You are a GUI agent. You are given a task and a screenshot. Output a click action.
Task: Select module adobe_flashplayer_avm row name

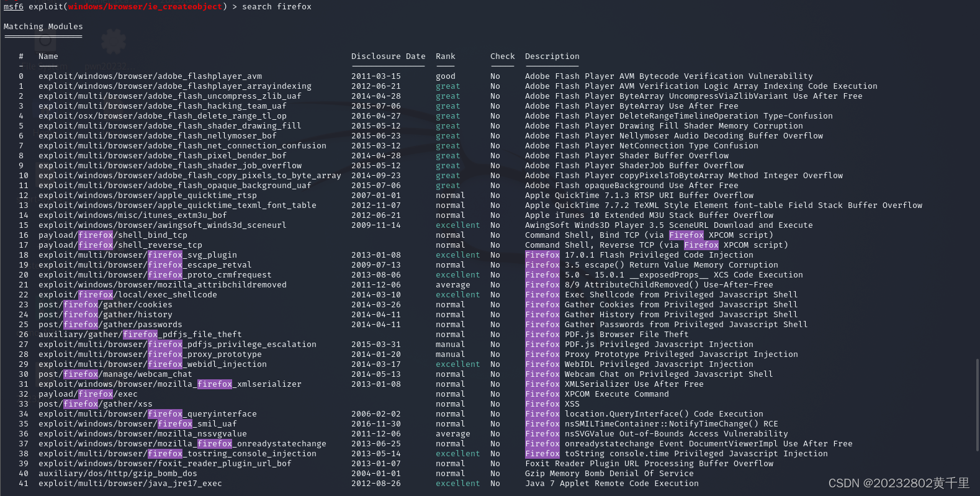click(150, 76)
